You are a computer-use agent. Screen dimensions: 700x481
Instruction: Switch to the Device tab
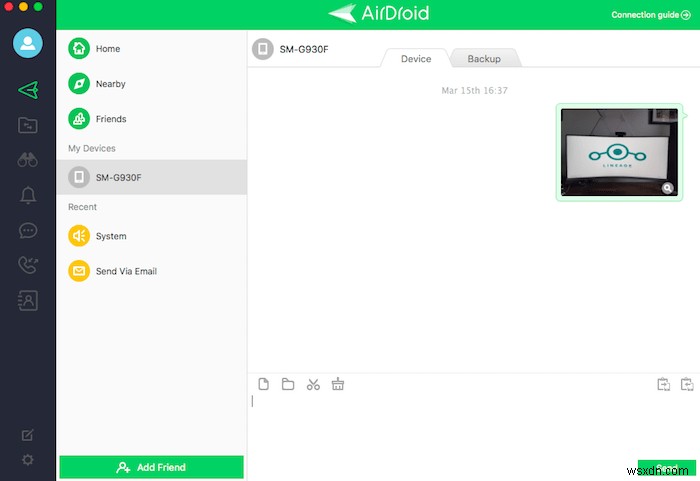[x=416, y=59]
